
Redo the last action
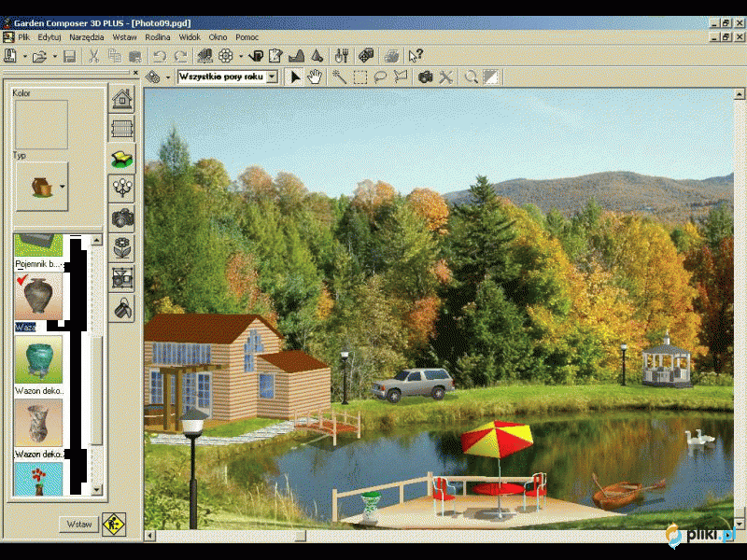[180, 57]
